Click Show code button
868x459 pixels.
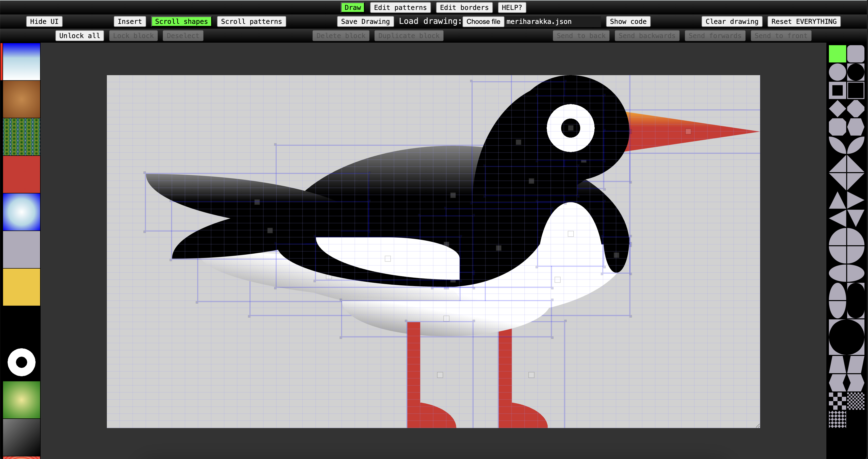pyautogui.click(x=628, y=22)
